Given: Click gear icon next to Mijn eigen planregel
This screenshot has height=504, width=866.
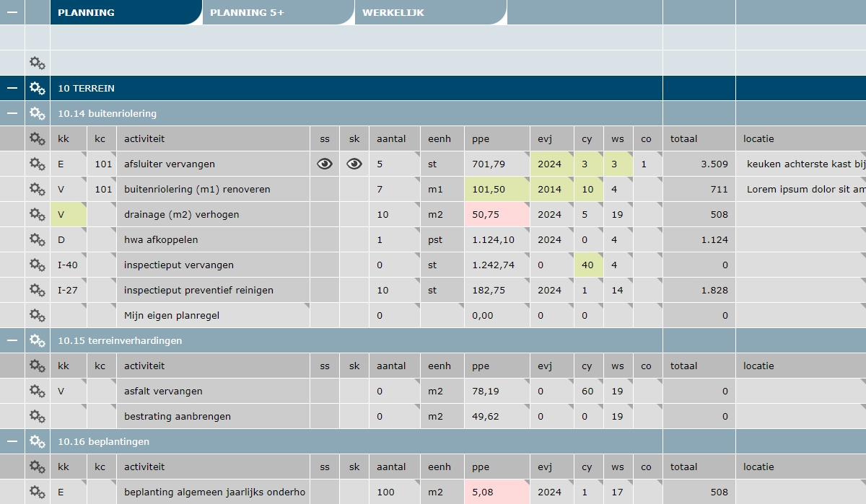Looking at the screenshot, I should (x=38, y=315).
